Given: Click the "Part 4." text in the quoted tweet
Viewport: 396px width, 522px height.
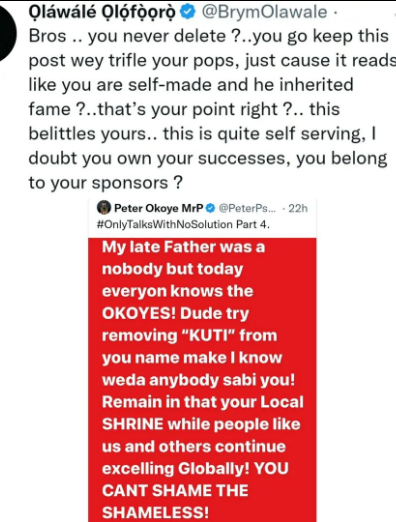Looking at the screenshot, I should pos(253,224).
